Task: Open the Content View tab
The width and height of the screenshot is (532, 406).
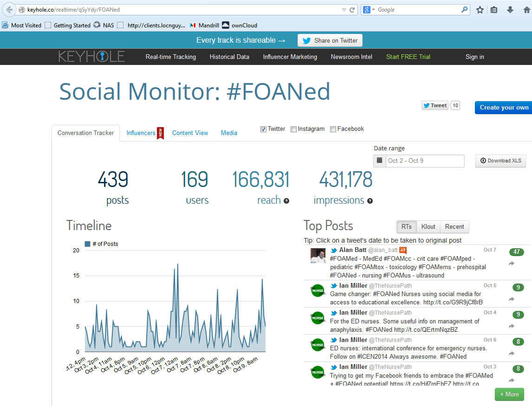Action: tap(190, 133)
